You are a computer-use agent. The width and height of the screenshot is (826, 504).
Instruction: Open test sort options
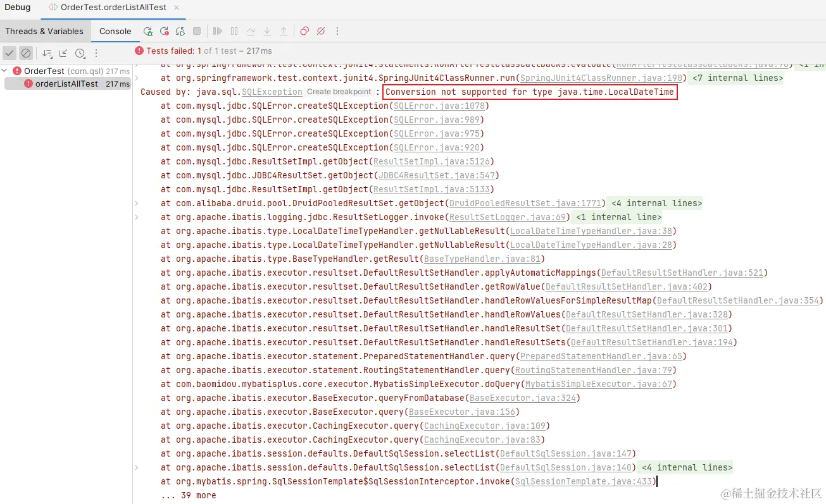(x=47, y=53)
